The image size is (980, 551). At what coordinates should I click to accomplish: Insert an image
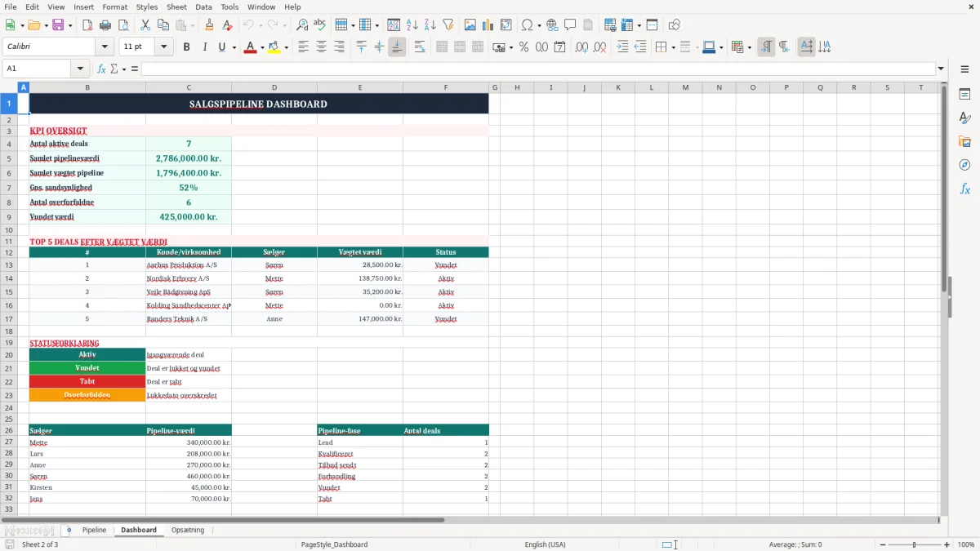pyautogui.click(x=470, y=25)
